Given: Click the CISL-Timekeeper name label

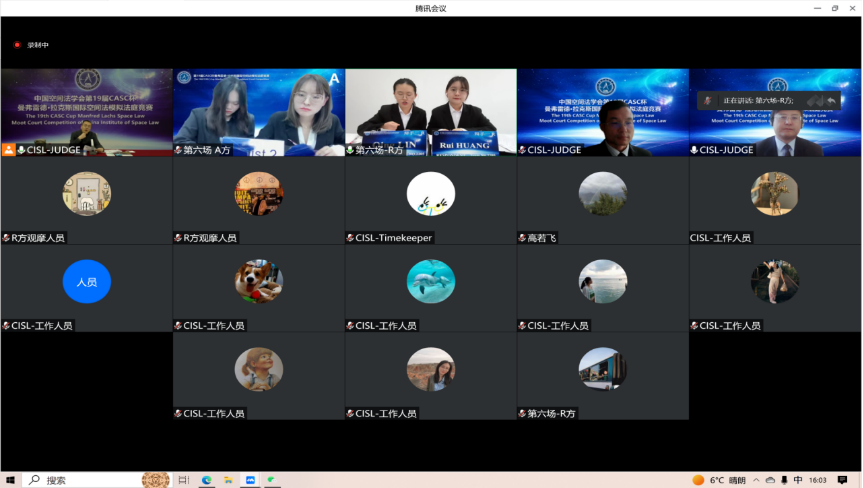Looking at the screenshot, I should (x=394, y=238).
